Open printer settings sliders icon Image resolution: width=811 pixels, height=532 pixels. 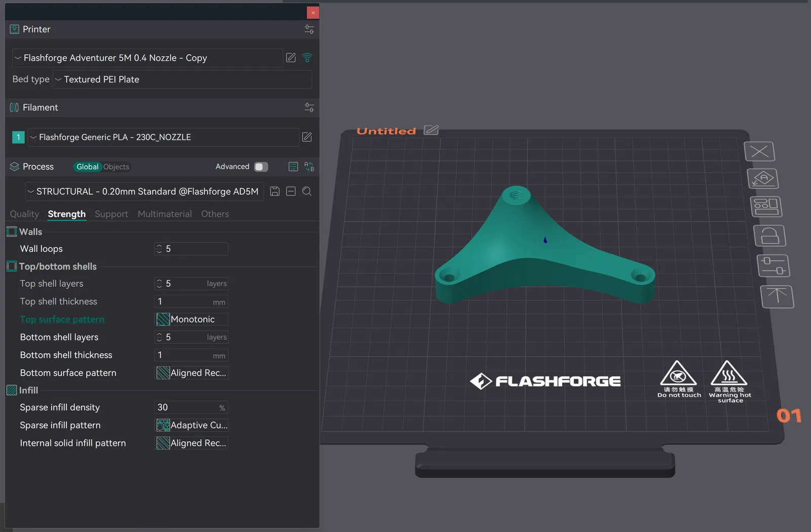pos(309,29)
